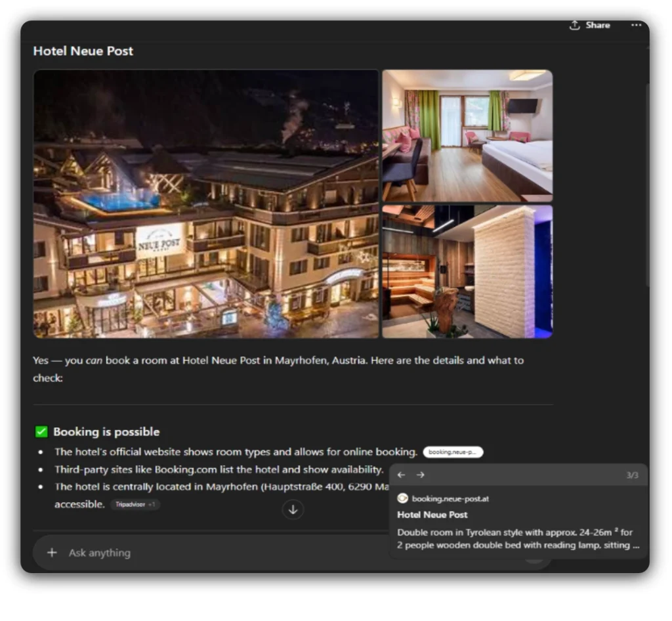This screenshot has width=672, height=621.
Task: Click the Double room description snippet
Action: coord(517,539)
